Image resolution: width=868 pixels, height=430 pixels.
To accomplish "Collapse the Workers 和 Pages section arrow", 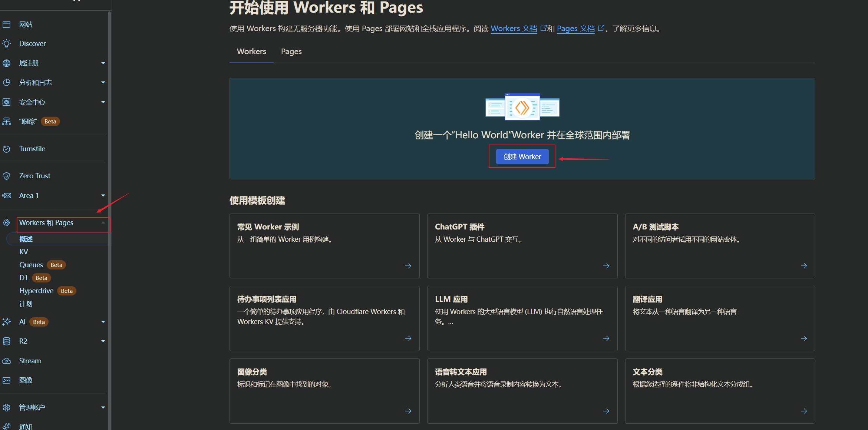I will pyautogui.click(x=103, y=222).
